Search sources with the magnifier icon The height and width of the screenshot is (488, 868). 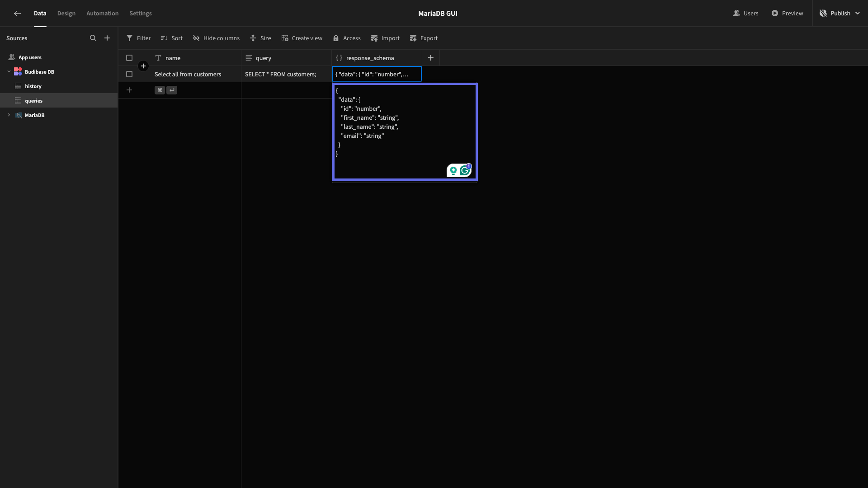click(x=93, y=38)
